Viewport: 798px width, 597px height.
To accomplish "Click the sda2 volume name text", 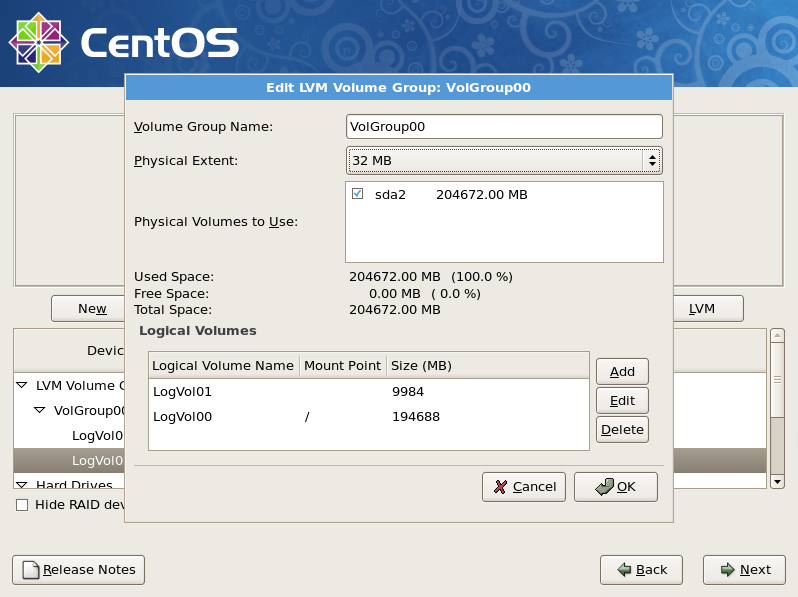I will pos(390,194).
